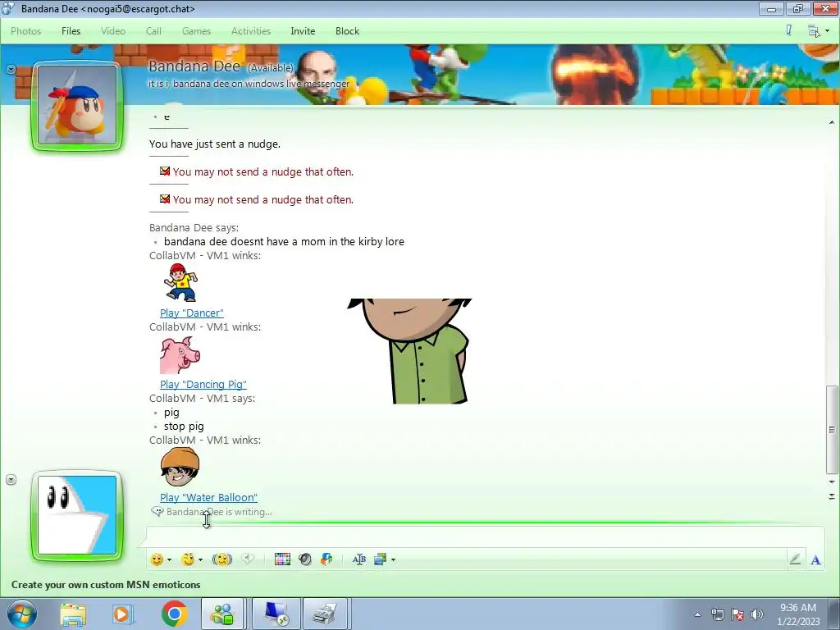Image resolution: width=840 pixels, height=630 pixels.
Task: Expand the background picture dropdown arrow
Action: coord(393,559)
